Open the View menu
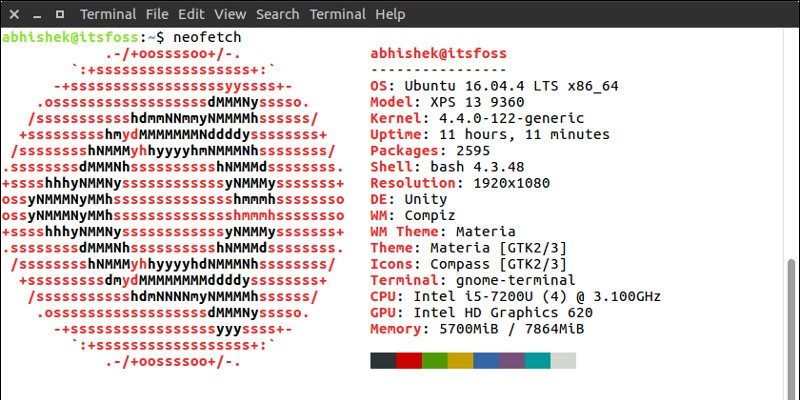The image size is (800, 400). [230, 14]
